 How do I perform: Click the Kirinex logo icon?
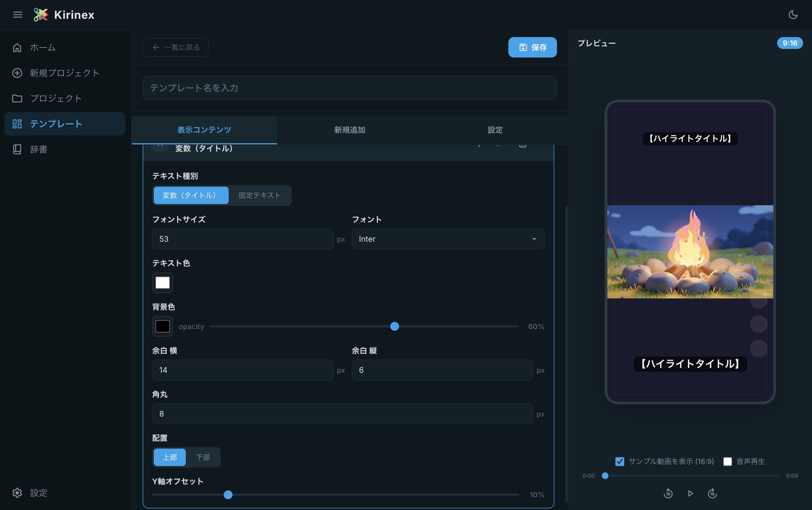[41, 15]
